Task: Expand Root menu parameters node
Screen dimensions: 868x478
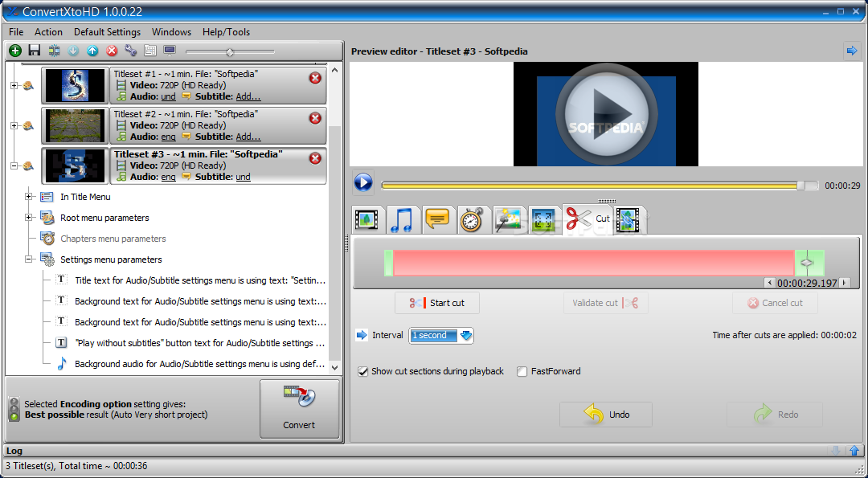Action: point(29,218)
